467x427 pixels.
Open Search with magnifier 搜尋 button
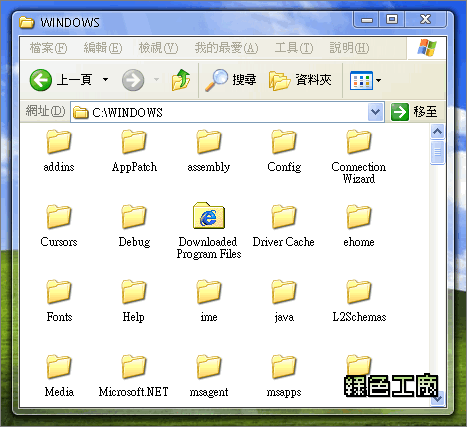pos(230,80)
